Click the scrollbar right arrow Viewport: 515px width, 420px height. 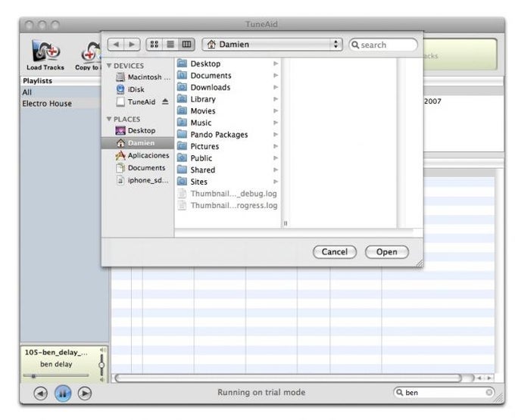489,378
